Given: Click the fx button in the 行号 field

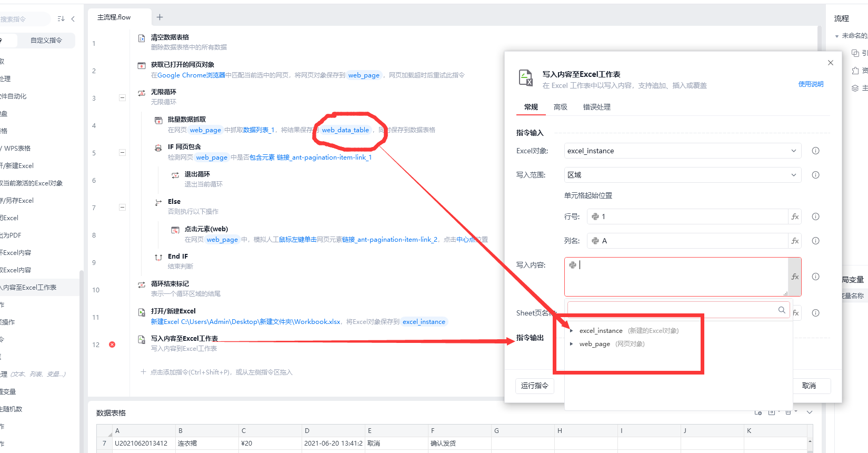Looking at the screenshot, I should click(795, 216).
